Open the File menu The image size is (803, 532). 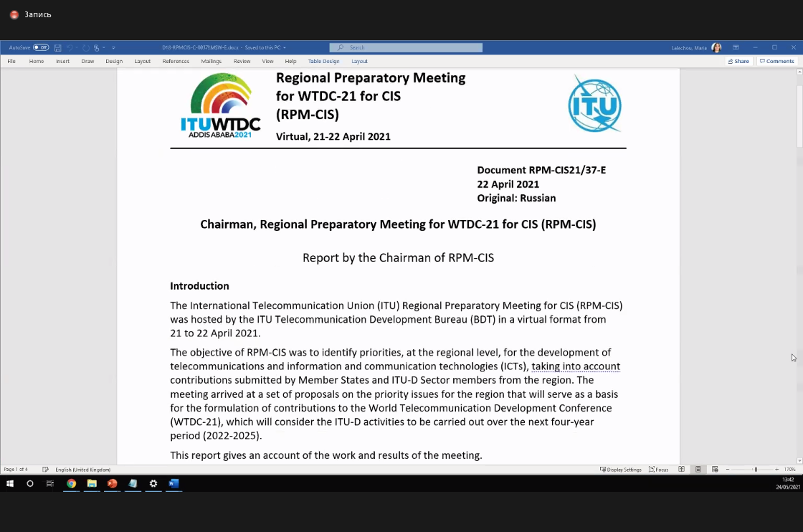[11, 61]
